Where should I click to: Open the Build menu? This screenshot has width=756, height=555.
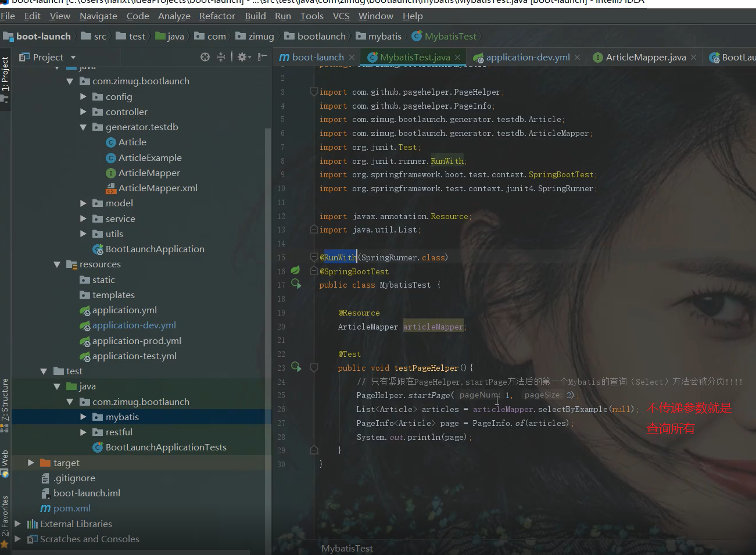pos(255,16)
